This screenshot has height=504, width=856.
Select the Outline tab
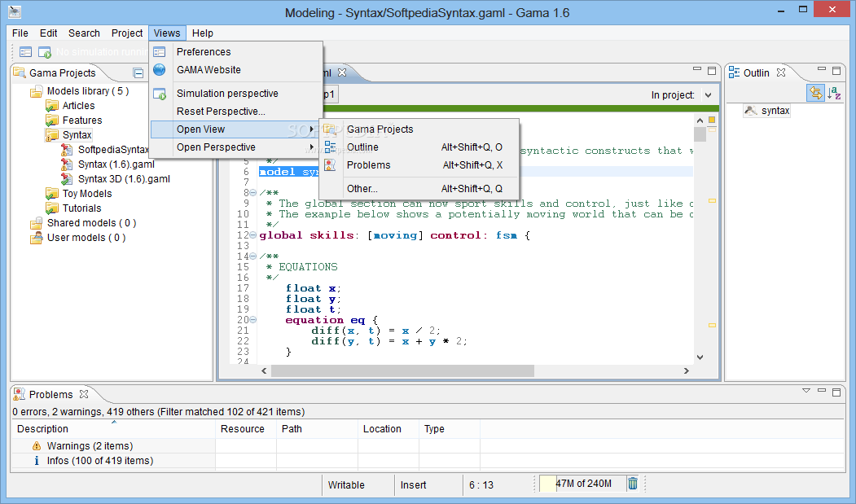point(756,73)
